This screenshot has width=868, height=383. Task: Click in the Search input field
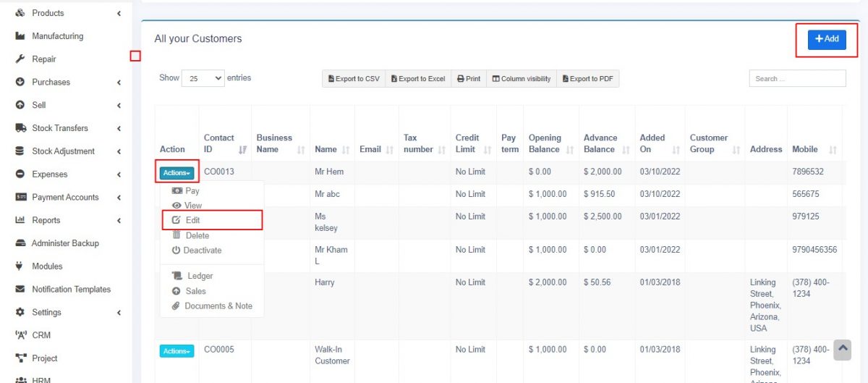coord(797,79)
